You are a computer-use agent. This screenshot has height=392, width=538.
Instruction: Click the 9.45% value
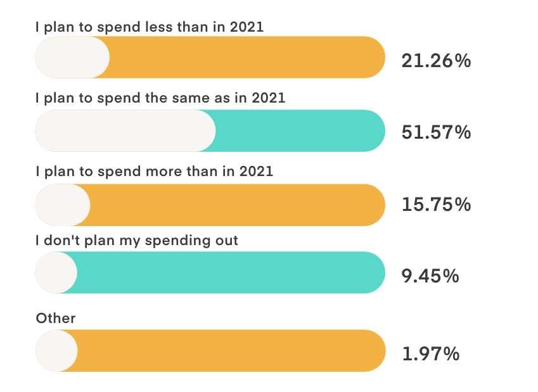(430, 276)
